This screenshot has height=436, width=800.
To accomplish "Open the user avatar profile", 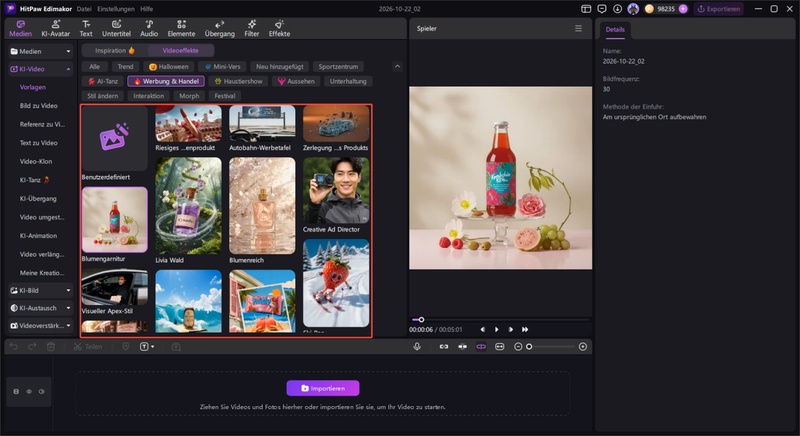I will pos(633,9).
